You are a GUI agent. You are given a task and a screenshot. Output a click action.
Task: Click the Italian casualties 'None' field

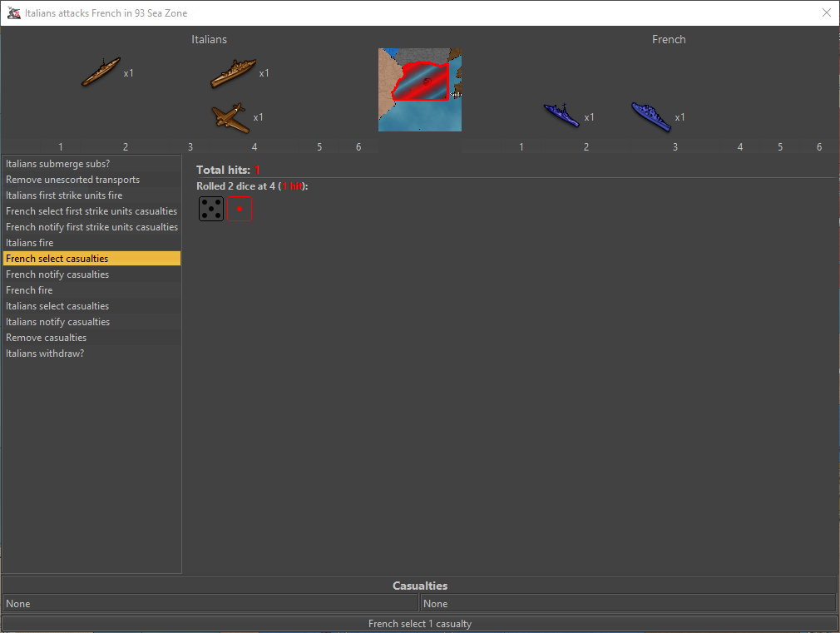pos(210,604)
